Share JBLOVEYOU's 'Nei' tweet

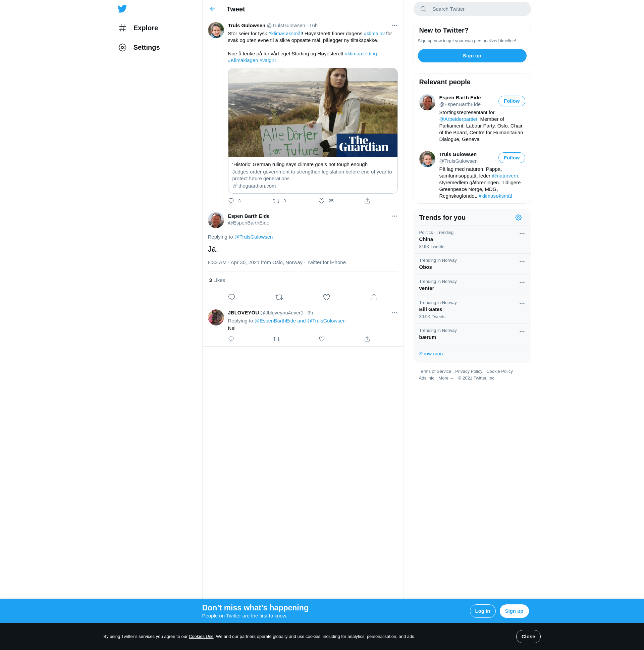367,339
